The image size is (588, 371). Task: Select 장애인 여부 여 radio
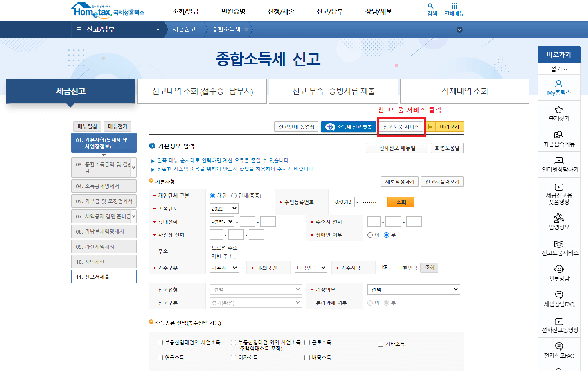[370, 235]
